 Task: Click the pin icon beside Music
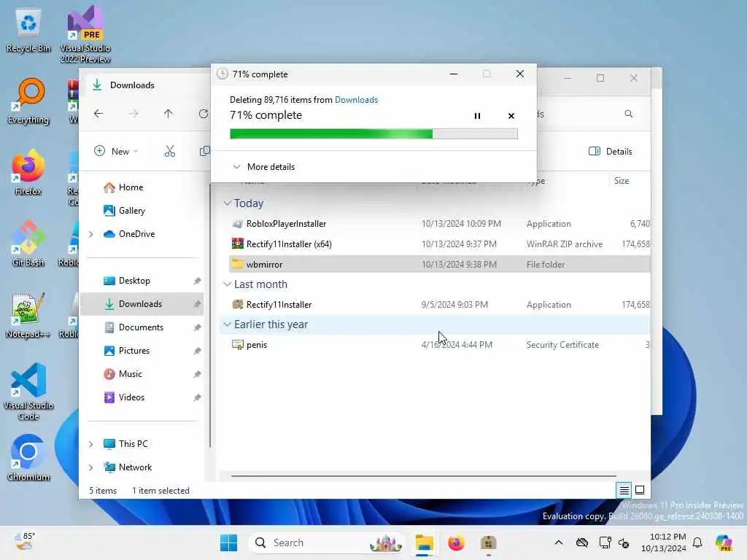point(197,374)
